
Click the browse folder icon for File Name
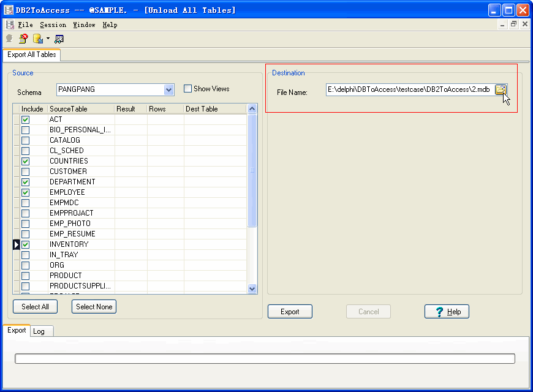click(x=501, y=90)
